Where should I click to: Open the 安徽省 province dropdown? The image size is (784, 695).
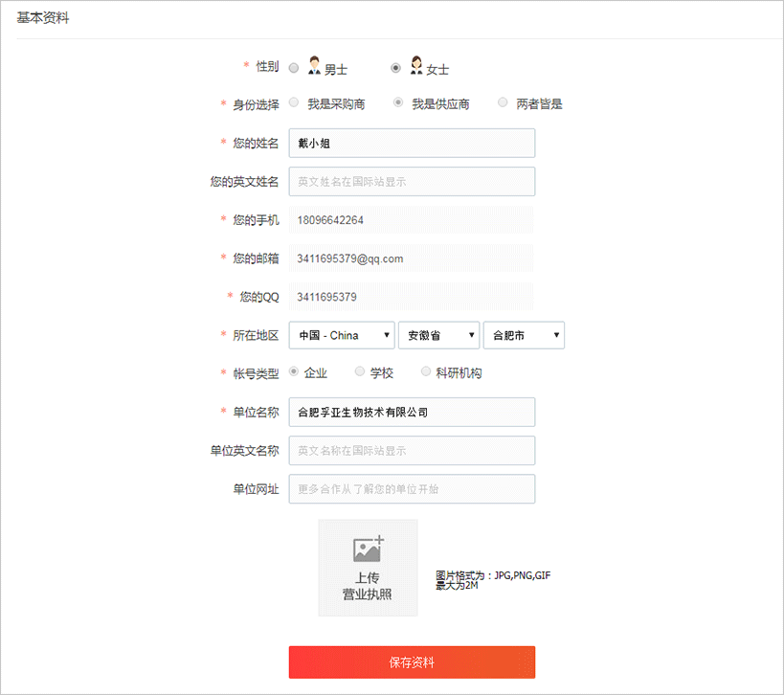(439, 335)
